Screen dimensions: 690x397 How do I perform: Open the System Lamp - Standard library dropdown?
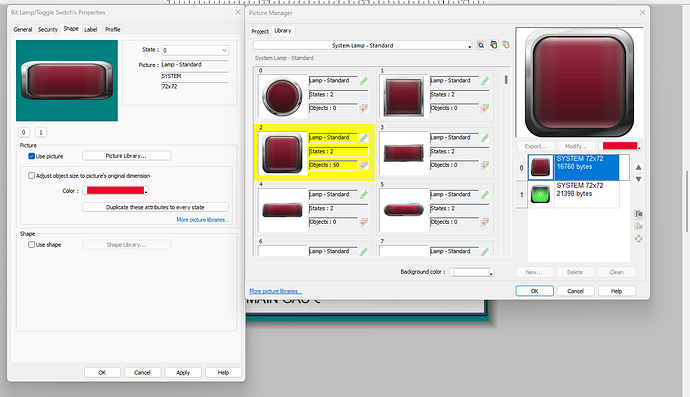363,45
